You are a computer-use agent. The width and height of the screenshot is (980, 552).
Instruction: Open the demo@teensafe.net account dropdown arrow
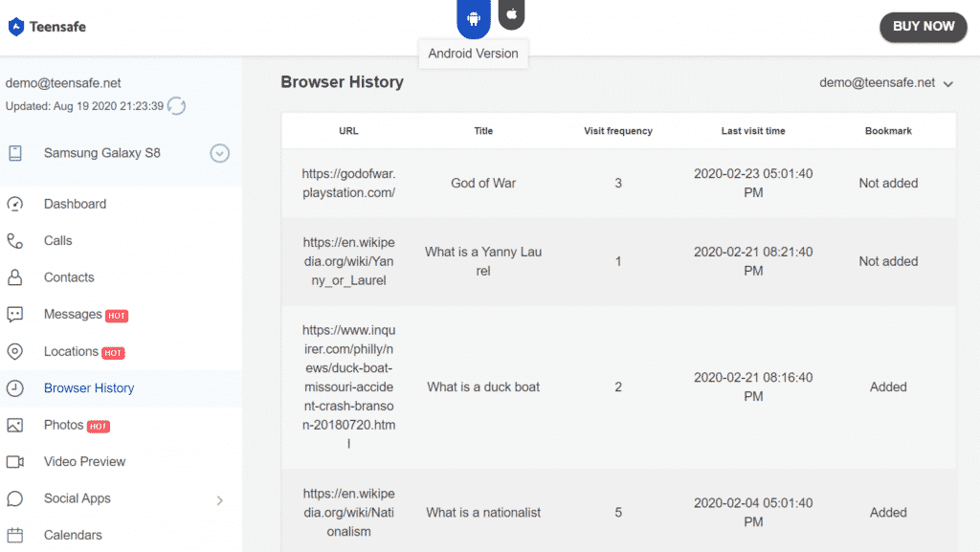pos(947,84)
